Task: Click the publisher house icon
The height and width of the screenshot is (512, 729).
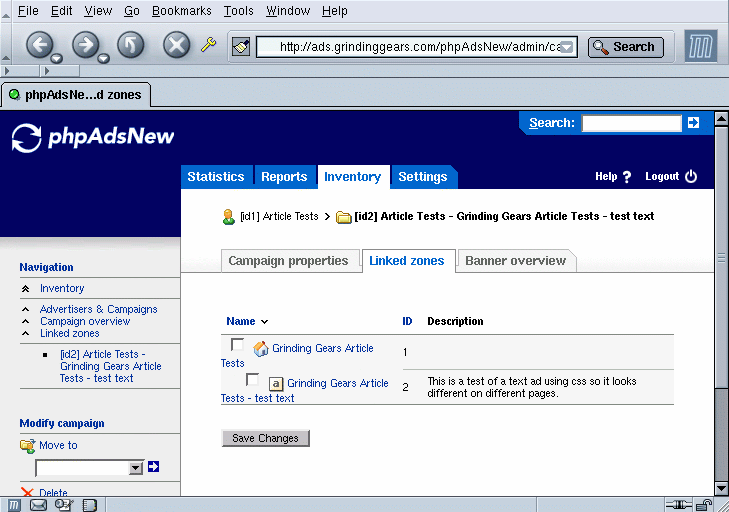Action: click(x=261, y=349)
